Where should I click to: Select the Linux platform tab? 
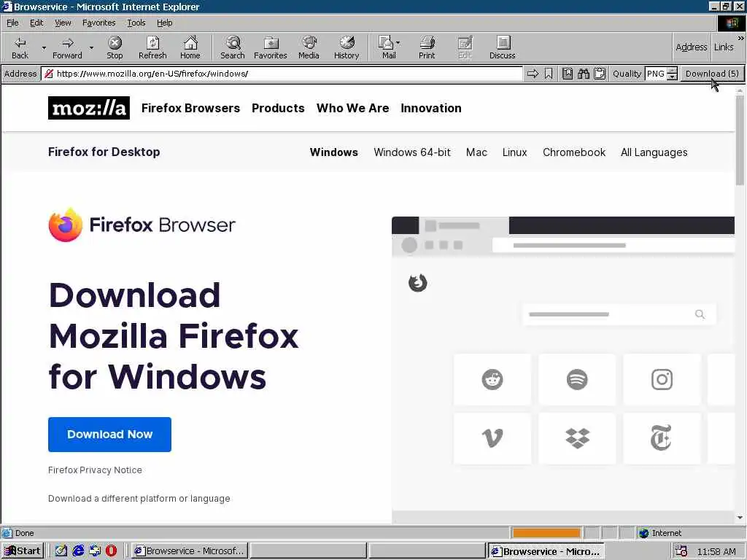pos(514,152)
